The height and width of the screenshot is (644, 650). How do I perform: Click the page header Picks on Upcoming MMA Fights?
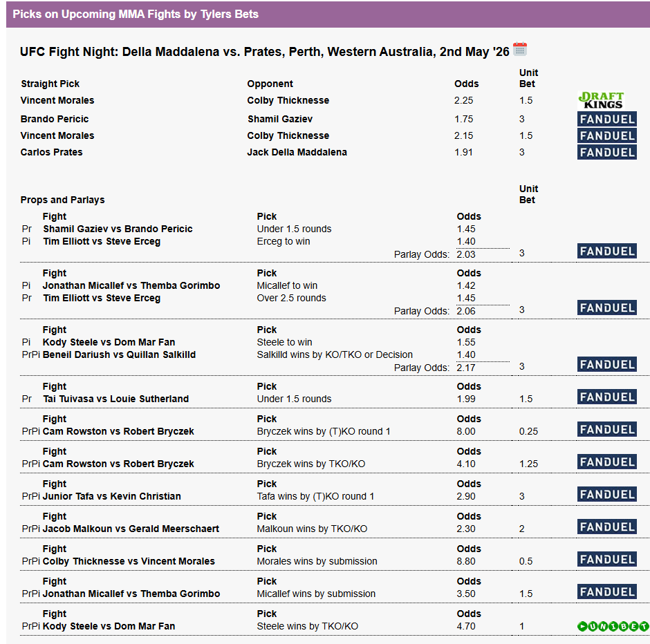pyautogui.click(x=136, y=14)
